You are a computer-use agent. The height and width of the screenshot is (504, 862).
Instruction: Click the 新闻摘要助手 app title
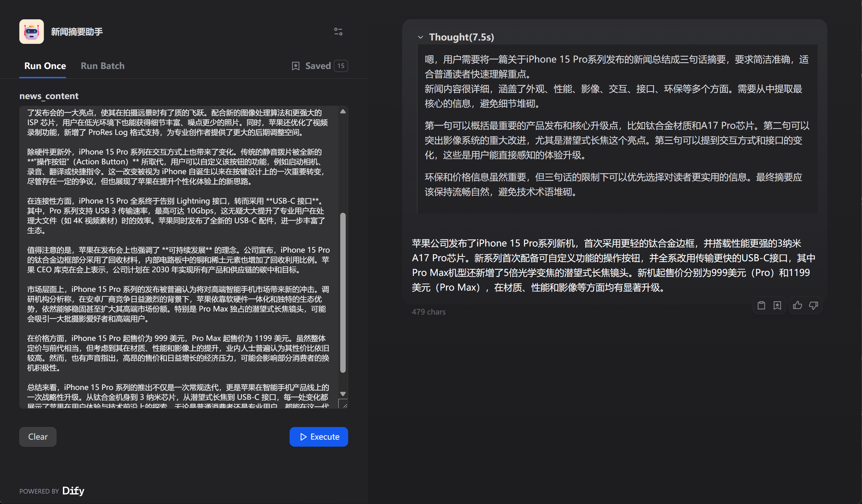coord(77,32)
